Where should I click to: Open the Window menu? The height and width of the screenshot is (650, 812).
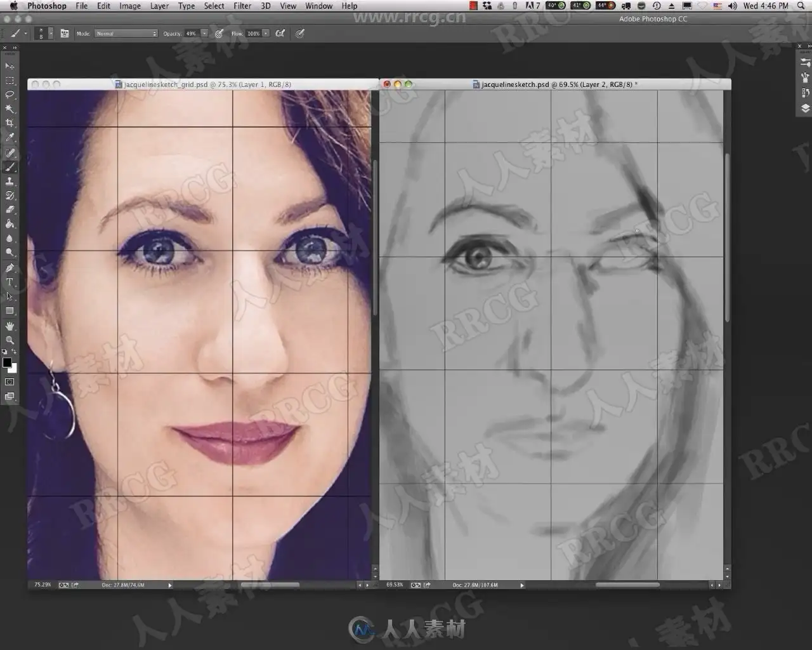click(319, 6)
